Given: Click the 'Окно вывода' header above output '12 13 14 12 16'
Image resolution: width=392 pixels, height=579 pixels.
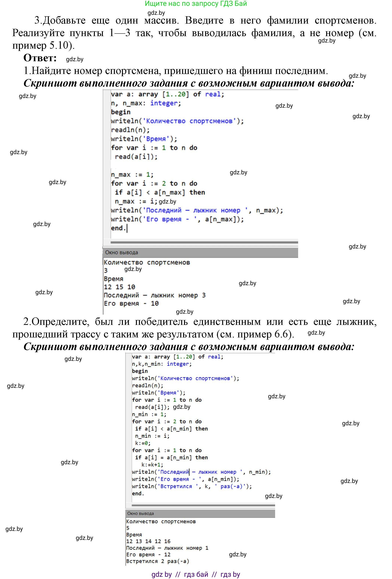Looking at the screenshot, I should click(200, 513).
